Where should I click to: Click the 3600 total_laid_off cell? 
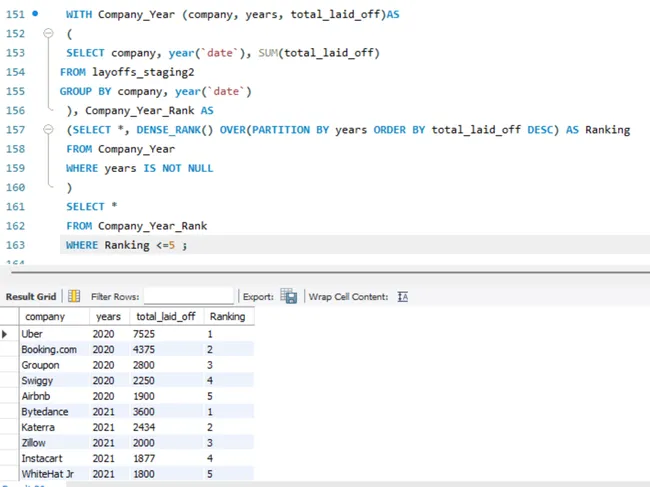tap(167, 412)
